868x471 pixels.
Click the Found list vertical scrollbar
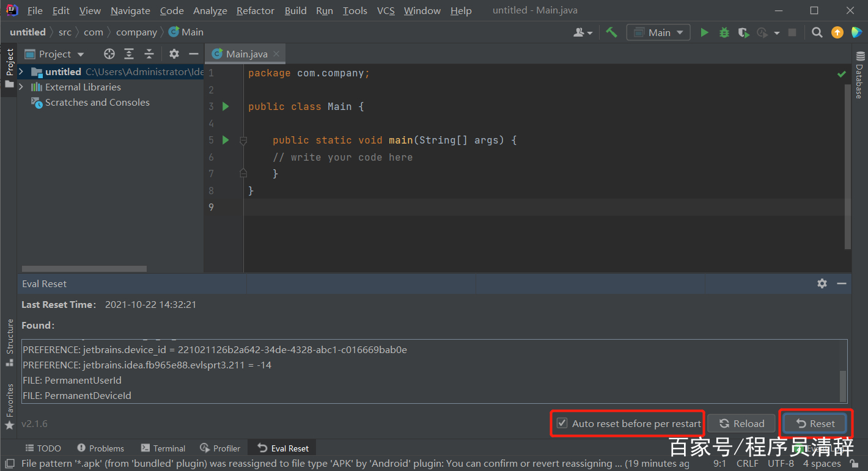pos(844,385)
